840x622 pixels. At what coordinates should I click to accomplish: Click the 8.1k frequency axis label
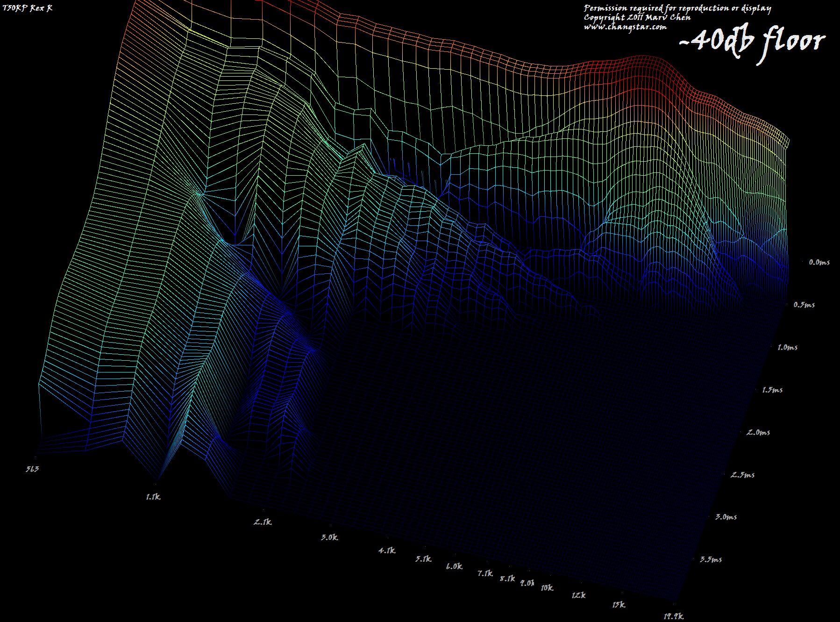click(x=507, y=579)
